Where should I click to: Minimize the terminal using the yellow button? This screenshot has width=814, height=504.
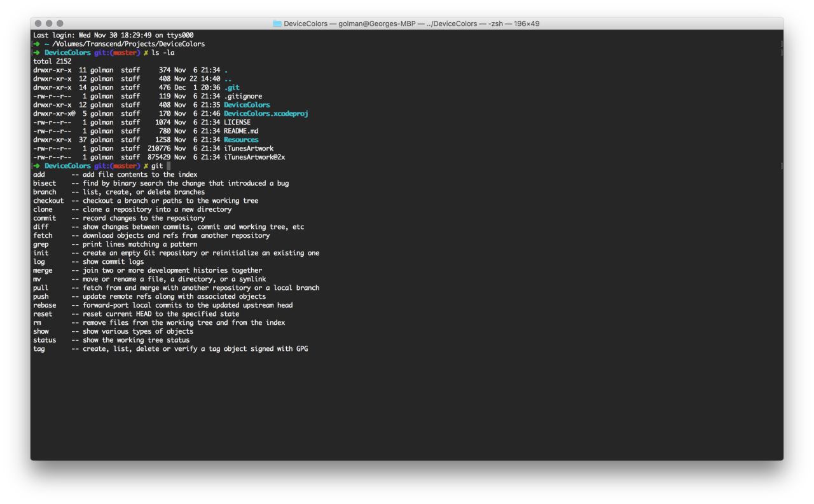50,24
